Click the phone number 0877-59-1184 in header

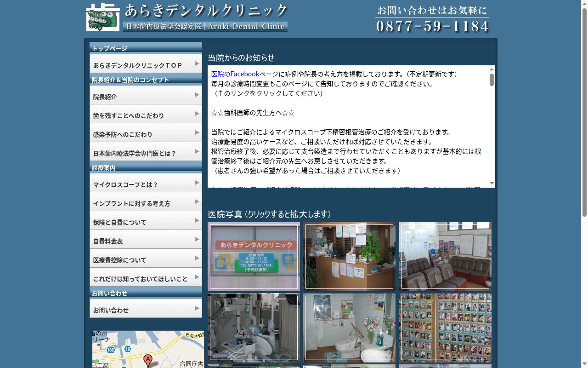pyautogui.click(x=433, y=26)
